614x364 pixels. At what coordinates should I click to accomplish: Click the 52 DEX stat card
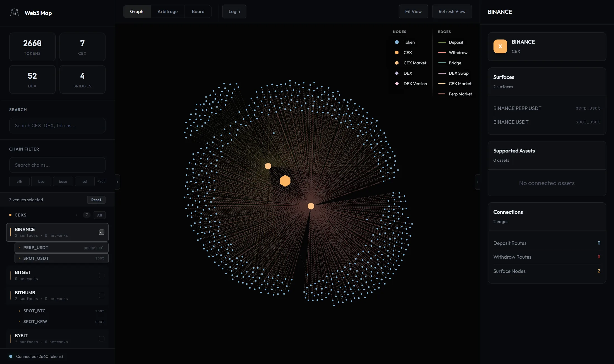click(32, 79)
